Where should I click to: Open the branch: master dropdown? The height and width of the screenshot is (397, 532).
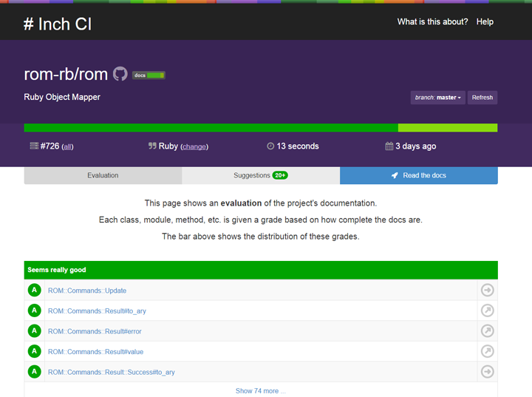click(437, 98)
